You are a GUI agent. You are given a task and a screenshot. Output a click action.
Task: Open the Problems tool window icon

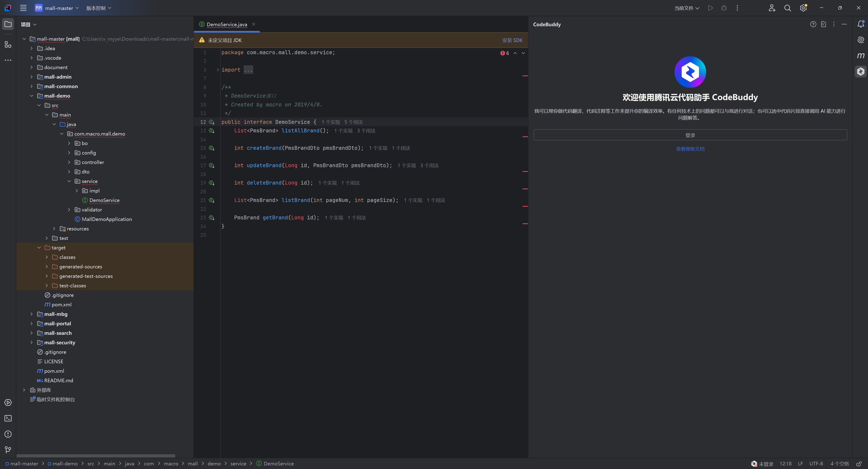pyautogui.click(x=8, y=434)
